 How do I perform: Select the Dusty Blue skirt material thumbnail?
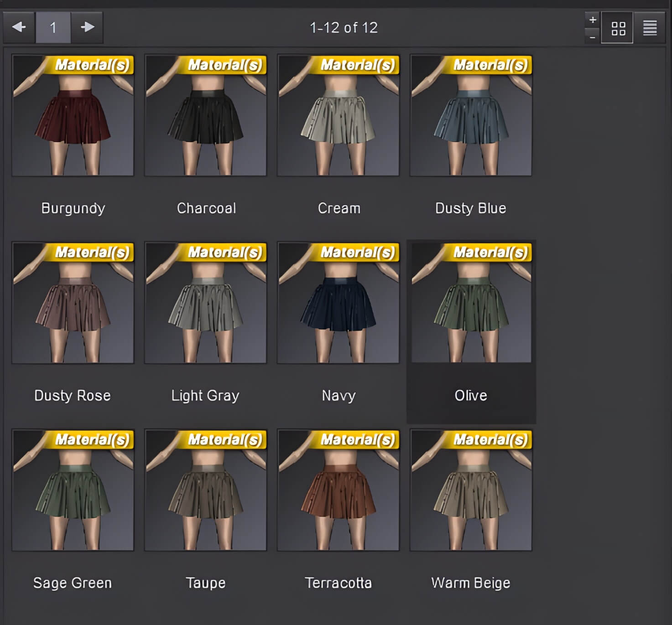coord(471,115)
